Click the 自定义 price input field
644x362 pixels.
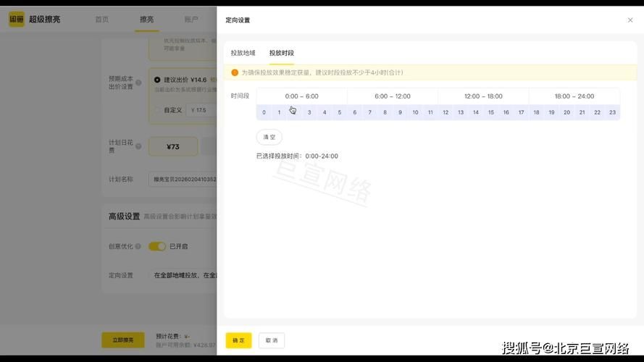[x=201, y=110]
